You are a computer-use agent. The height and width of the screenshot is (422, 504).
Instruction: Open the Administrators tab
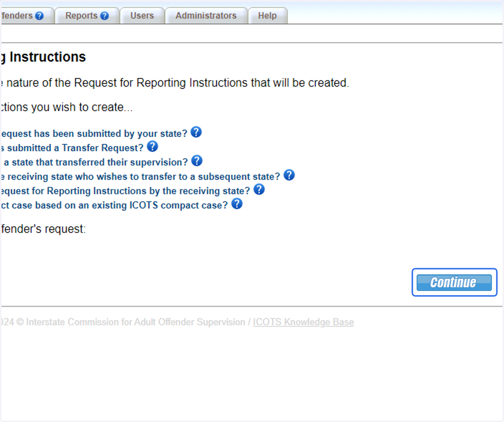coord(206,16)
